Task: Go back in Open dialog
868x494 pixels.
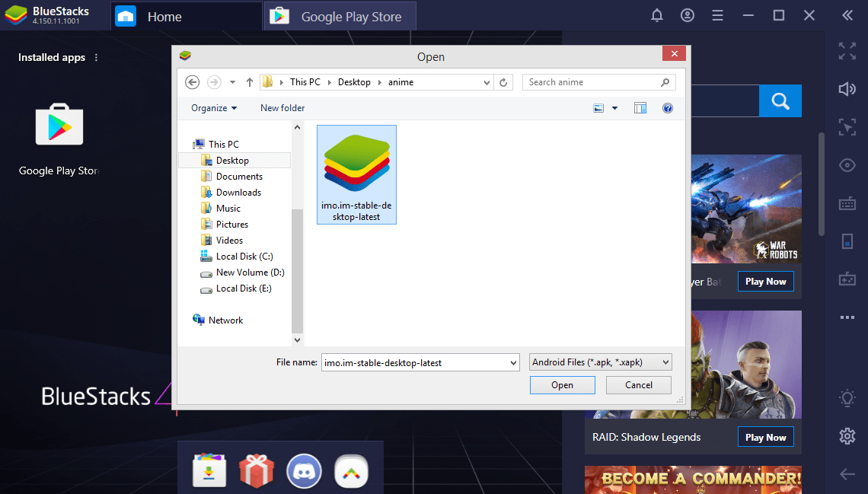Action: coord(192,82)
